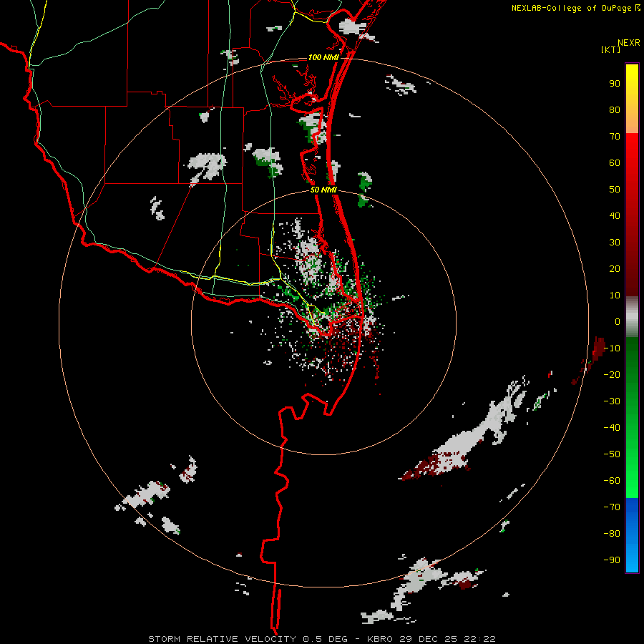Click the NEXLAB-College of DuPage watermark text

pyautogui.click(x=575, y=8)
